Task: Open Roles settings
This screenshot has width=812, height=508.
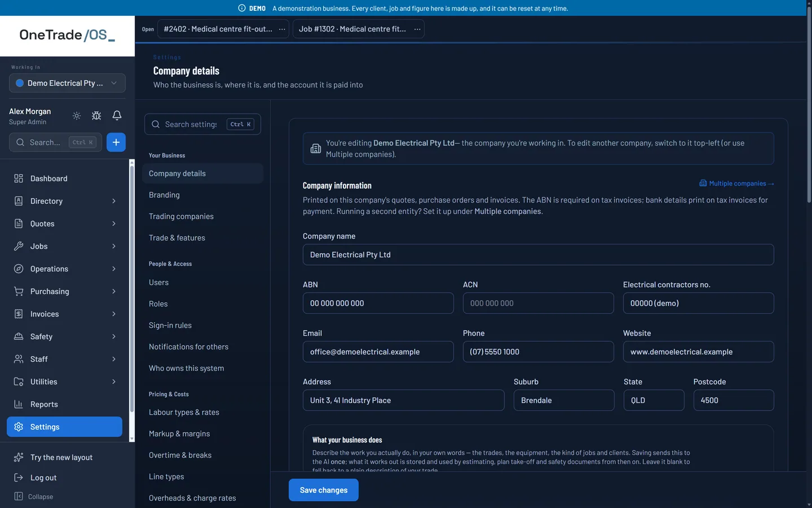Action: coord(202,304)
